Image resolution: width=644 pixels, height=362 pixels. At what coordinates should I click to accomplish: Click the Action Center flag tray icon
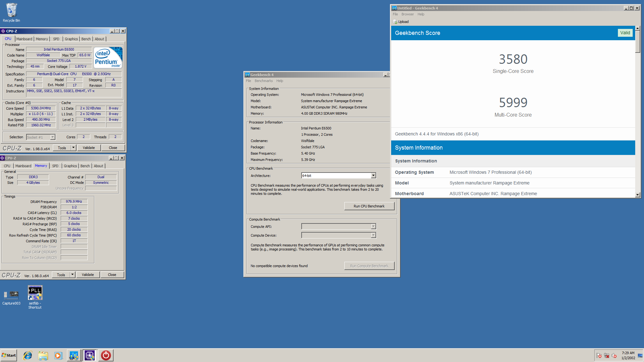(x=599, y=356)
